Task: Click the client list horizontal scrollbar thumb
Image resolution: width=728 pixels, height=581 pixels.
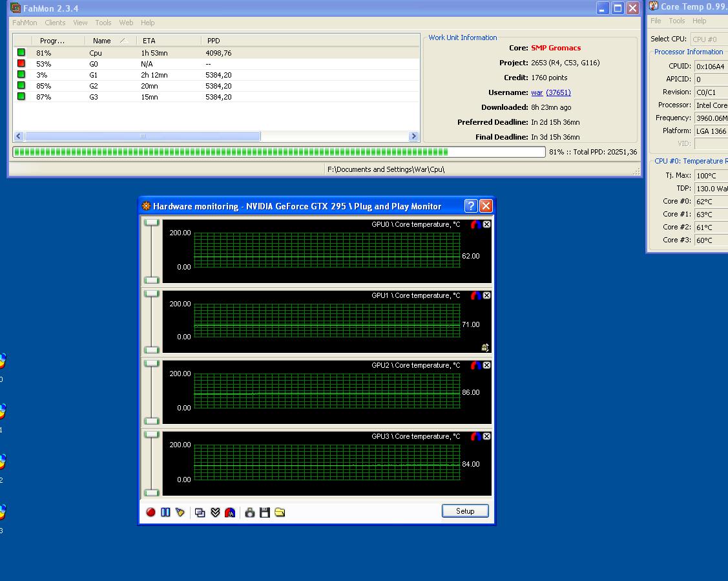Action: (x=143, y=136)
